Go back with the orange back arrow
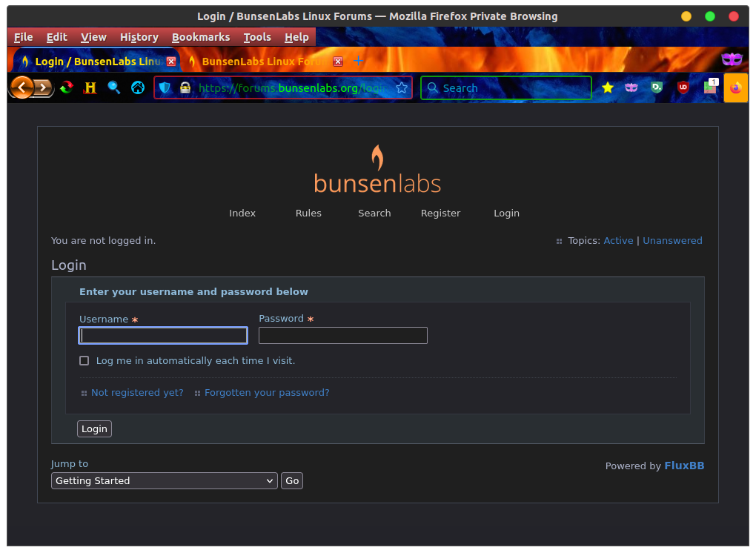 [21, 87]
